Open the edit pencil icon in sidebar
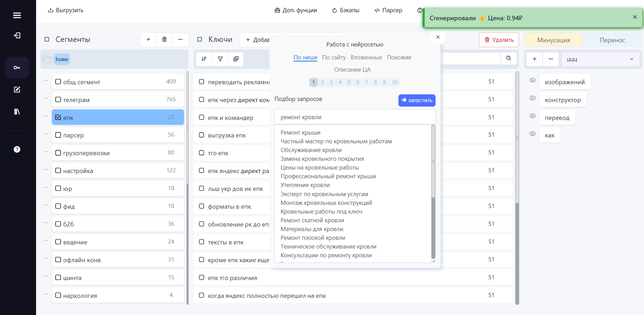The height and width of the screenshot is (315, 644). click(x=17, y=90)
